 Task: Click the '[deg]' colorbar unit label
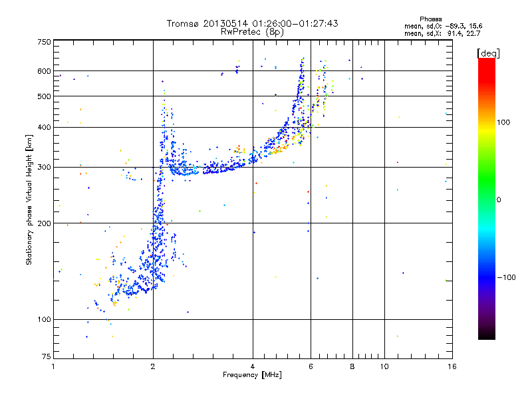click(488, 53)
